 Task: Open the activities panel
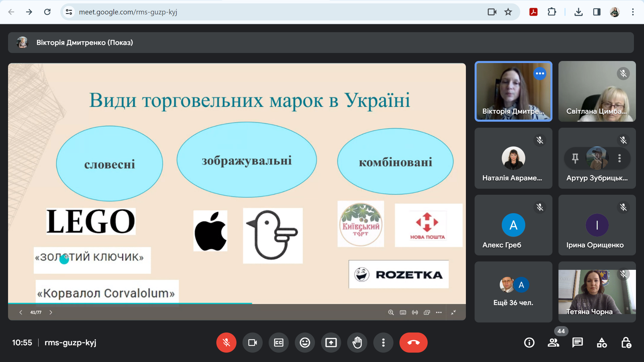[602, 343]
